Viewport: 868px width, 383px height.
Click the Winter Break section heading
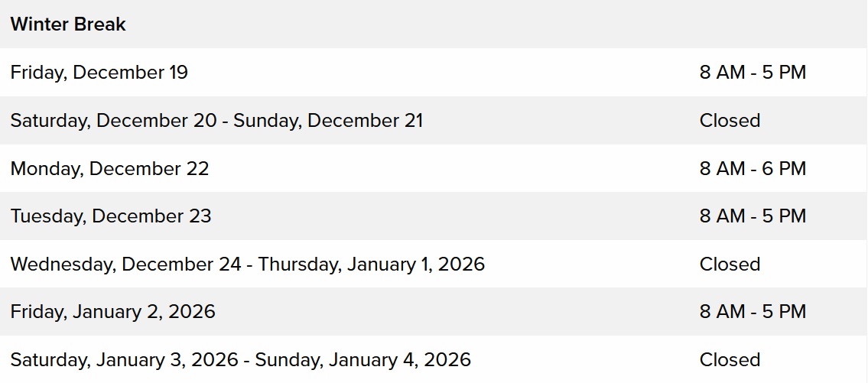68,24
